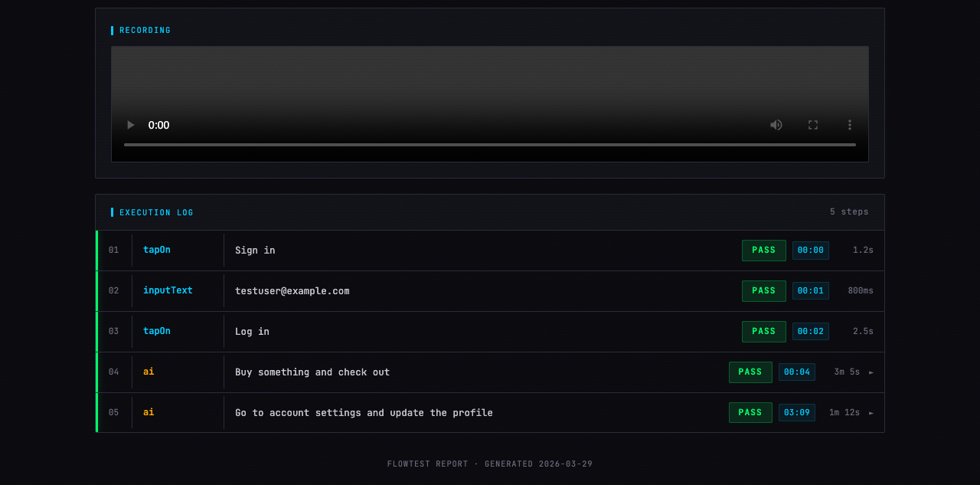The image size is (980, 485).
Task: Jump to timestamp 00:02 for Log in
Action: 811,331
